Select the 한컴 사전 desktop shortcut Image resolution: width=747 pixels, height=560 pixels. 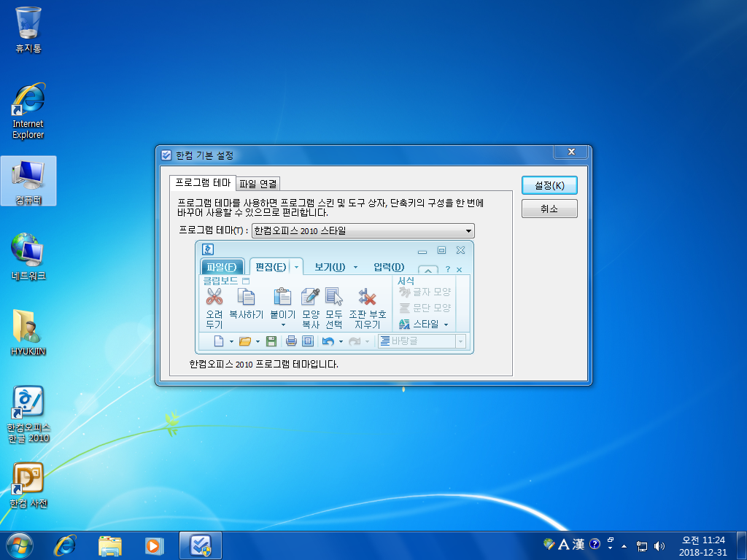click(x=28, y=485)
